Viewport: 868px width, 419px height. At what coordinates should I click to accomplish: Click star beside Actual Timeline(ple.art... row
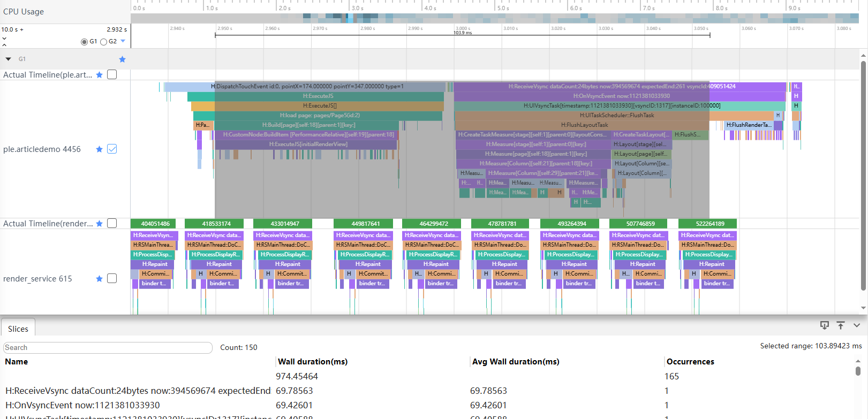(99, 75)
